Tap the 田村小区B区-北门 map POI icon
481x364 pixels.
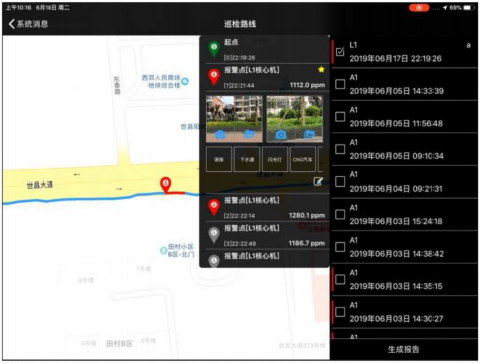tap(163, 250)
